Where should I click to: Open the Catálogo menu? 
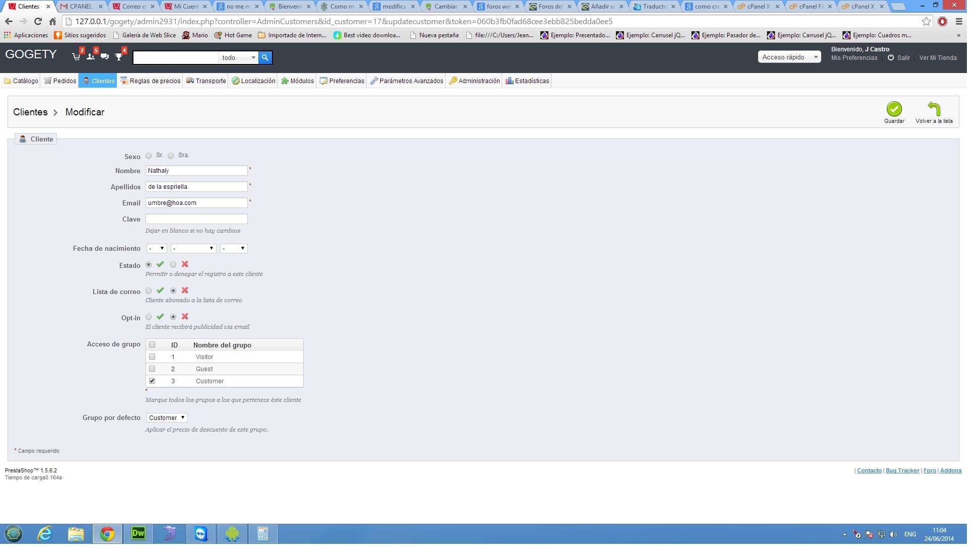coord(21,81)
